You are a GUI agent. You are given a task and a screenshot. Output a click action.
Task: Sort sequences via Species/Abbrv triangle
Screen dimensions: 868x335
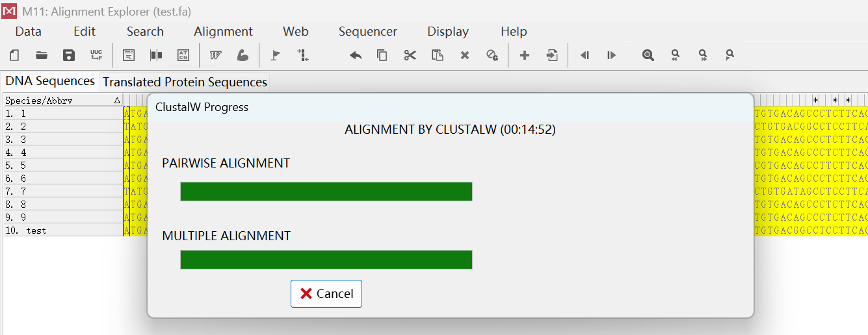pyautogui.click(x=117, y=101)
